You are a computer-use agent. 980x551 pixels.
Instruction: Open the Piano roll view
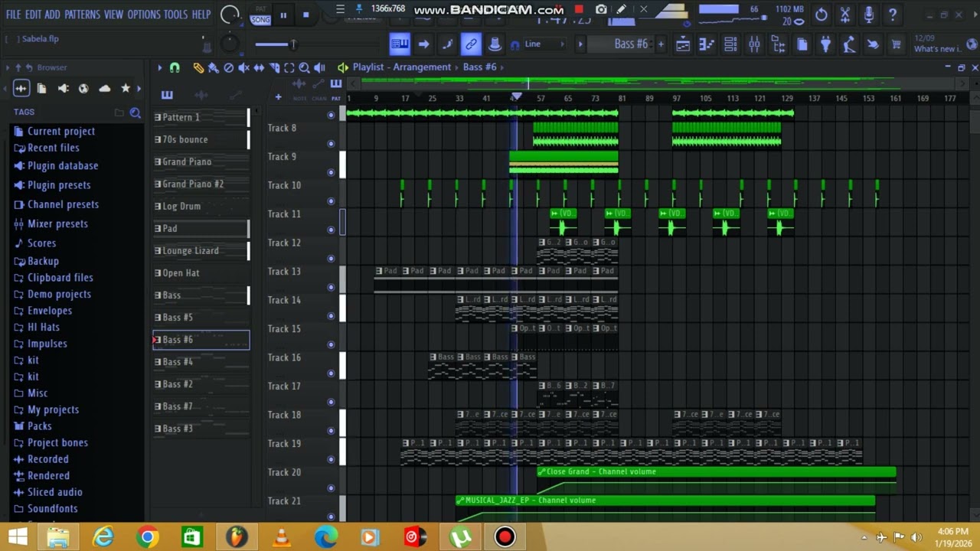(x=707, y=44)
